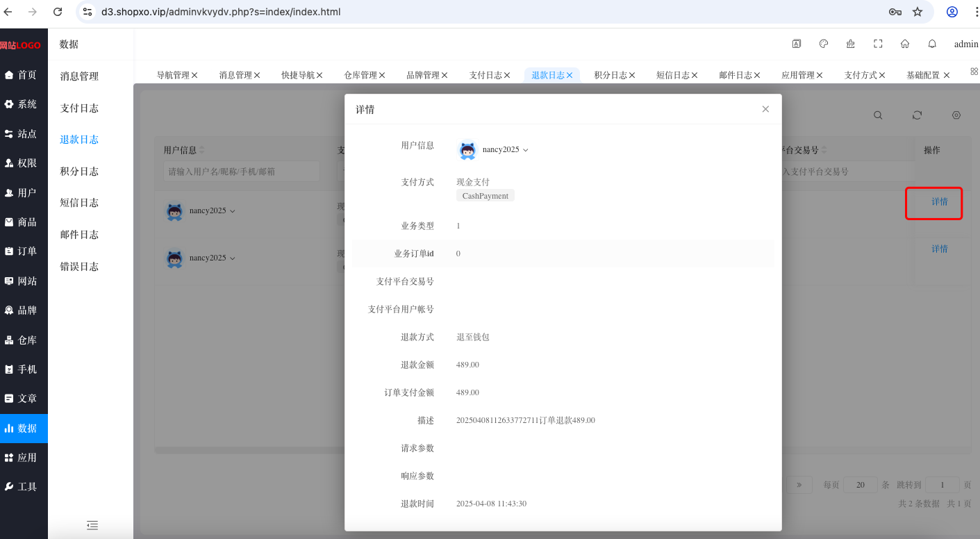Image resolution: width=980 pixels, height=539 pixels.
Task: Click the user info search input field
Action: click(242, 172)
